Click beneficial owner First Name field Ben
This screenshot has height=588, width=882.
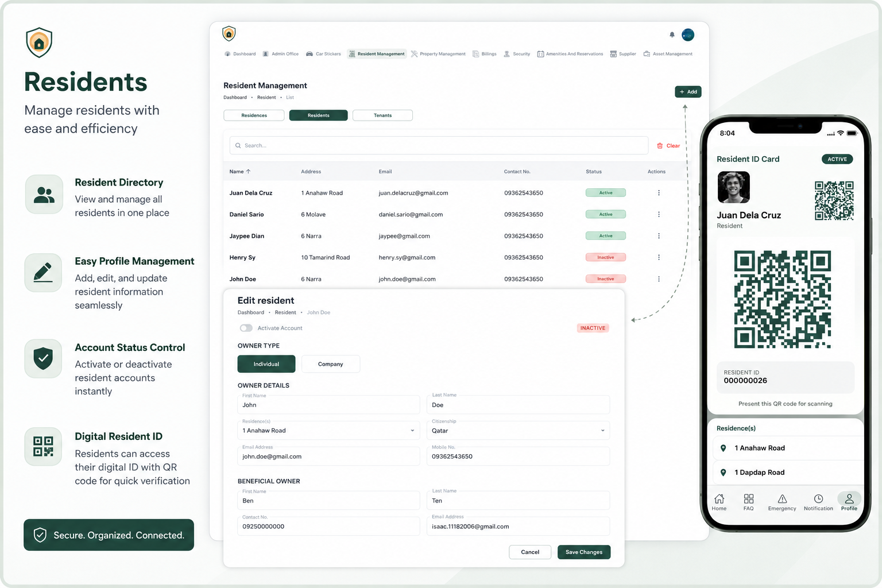(328, 501)
